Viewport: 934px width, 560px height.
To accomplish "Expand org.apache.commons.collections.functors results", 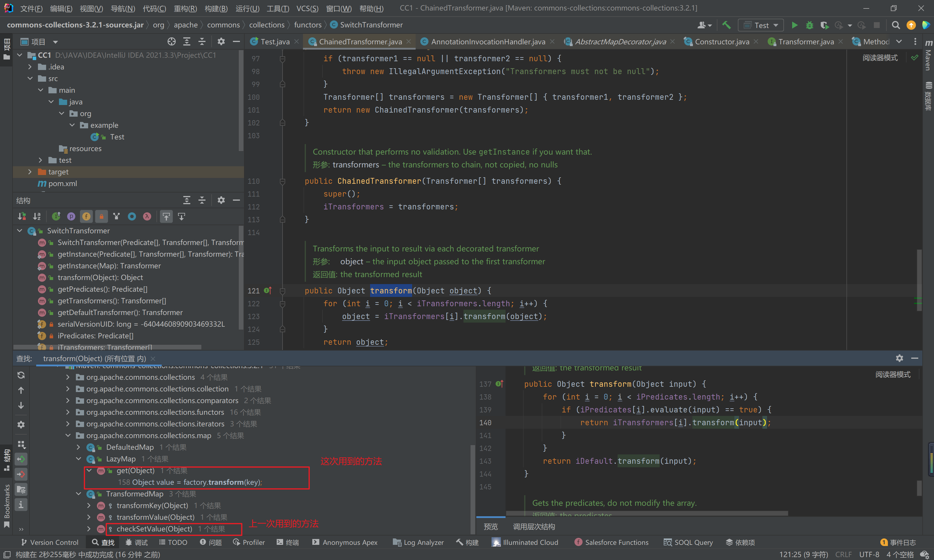I will [68, 412].
